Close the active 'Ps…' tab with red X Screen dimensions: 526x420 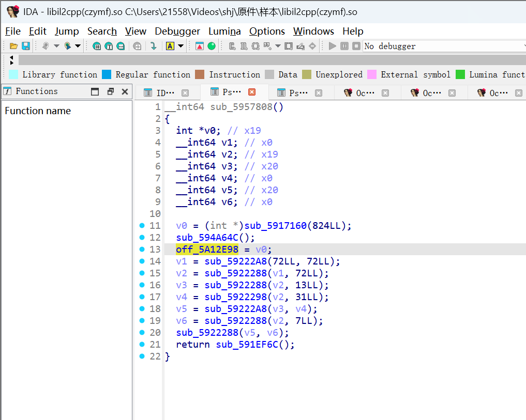[252, 92]
